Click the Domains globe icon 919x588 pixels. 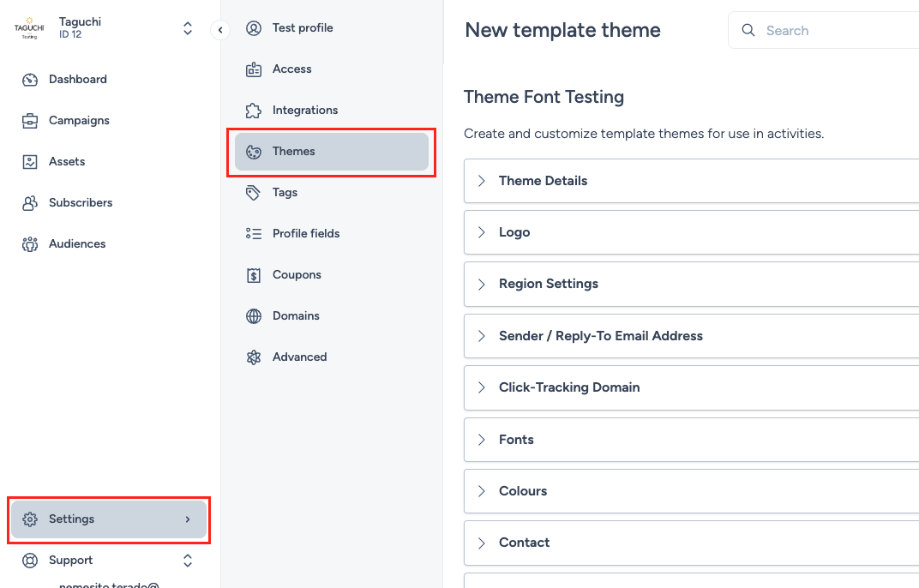(x=254, y=316)
